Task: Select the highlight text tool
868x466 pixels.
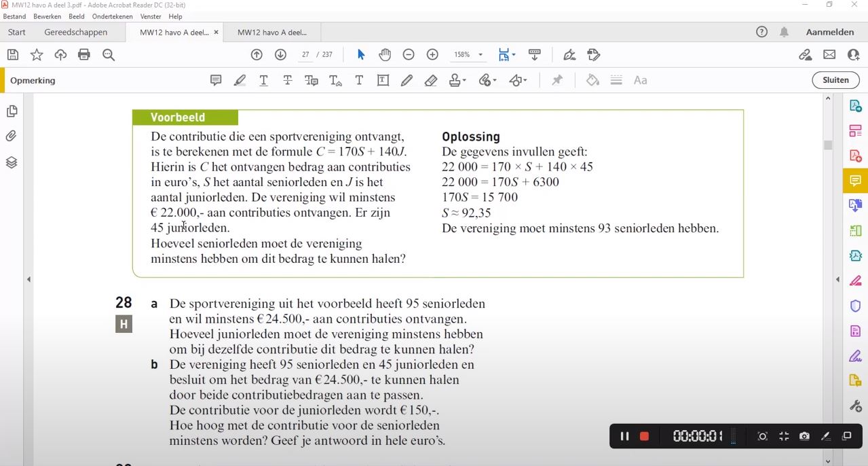Action: coord(240,80)
